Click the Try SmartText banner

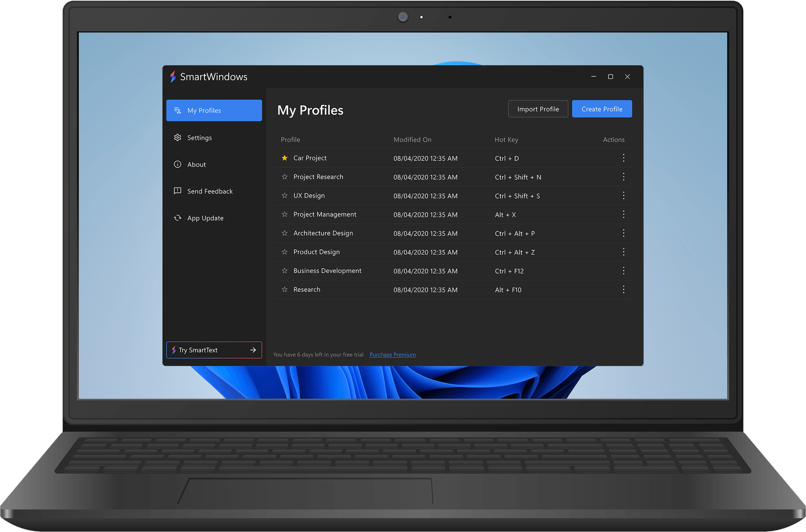tap(214, 350)
